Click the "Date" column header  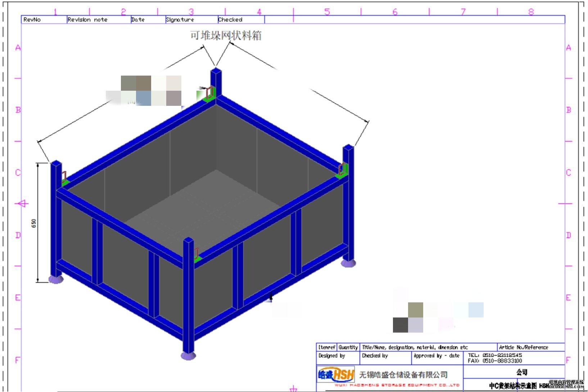click(138, 20)
